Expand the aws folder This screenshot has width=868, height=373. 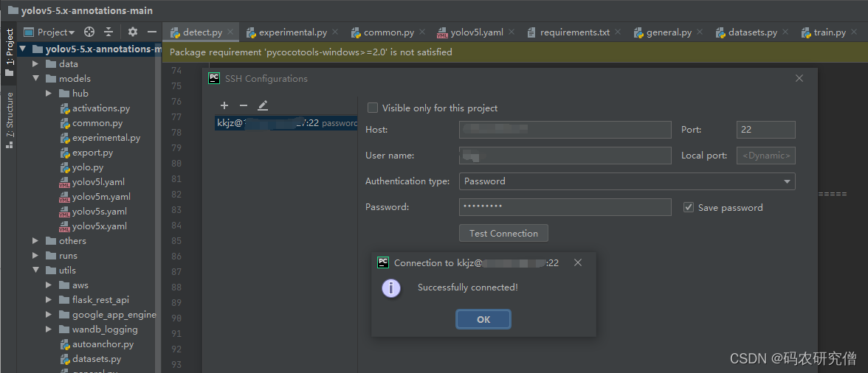(x=49, y=285)
